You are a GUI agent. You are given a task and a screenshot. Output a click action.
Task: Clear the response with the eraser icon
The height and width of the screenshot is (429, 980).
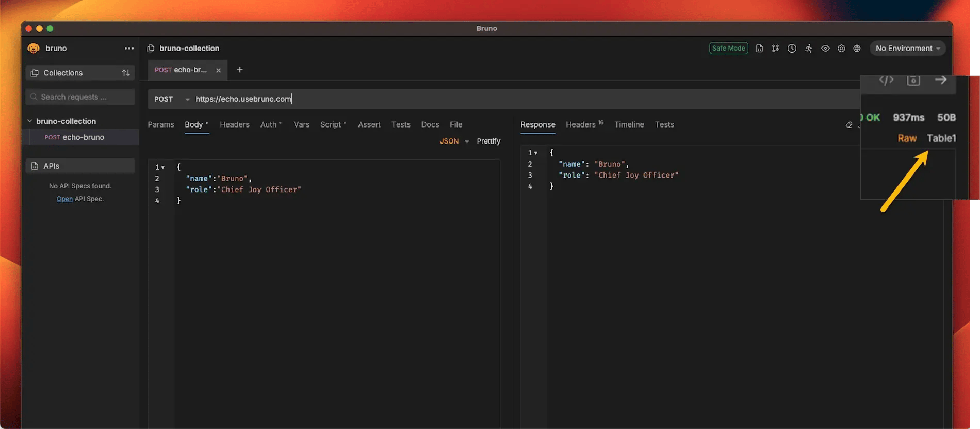point(849,125)
